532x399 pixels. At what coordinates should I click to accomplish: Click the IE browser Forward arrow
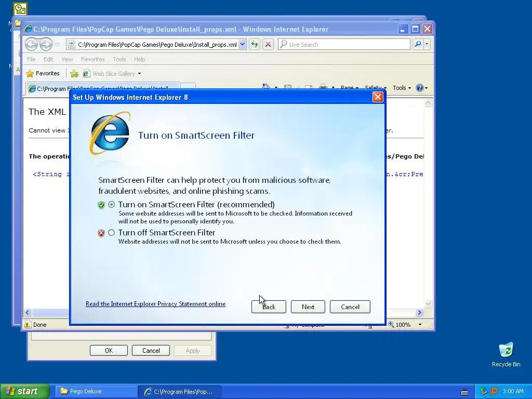[46, 45]
